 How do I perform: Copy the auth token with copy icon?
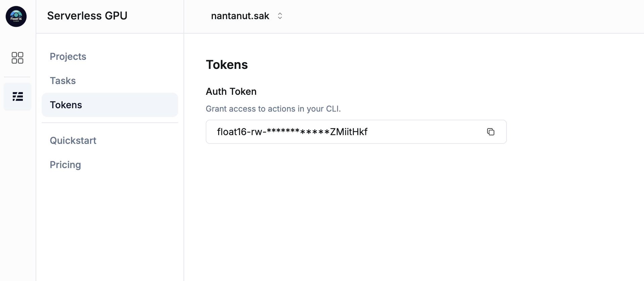[490, 132]
